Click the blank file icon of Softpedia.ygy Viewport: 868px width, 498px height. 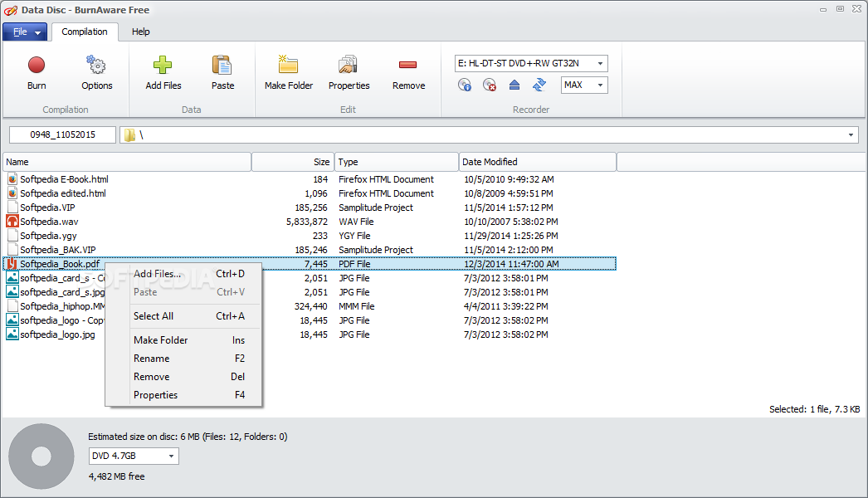tap(12, 236)
